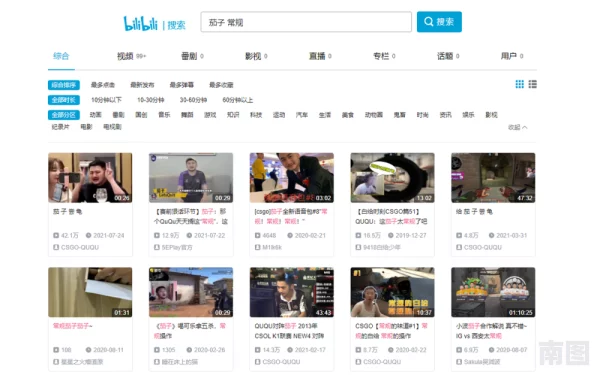Viewport: 594px width, 375px height.
Task: Click clock icon beside 2020-08-07
Action: pos(491,350)
